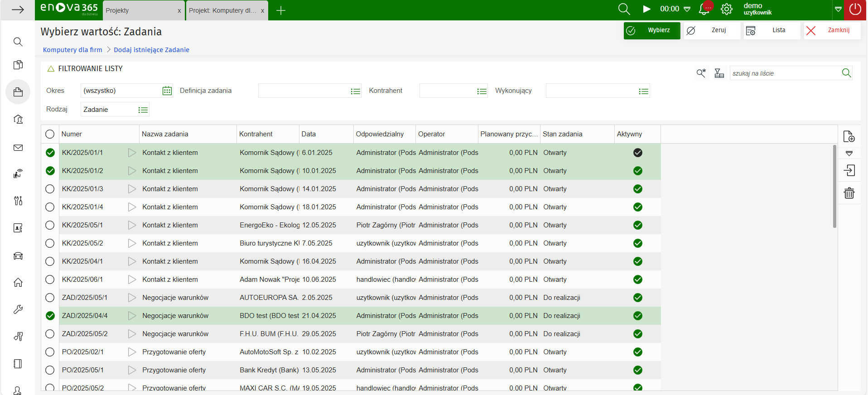Switch to Projekt: Komputery dl... tab

pos(222,10)
